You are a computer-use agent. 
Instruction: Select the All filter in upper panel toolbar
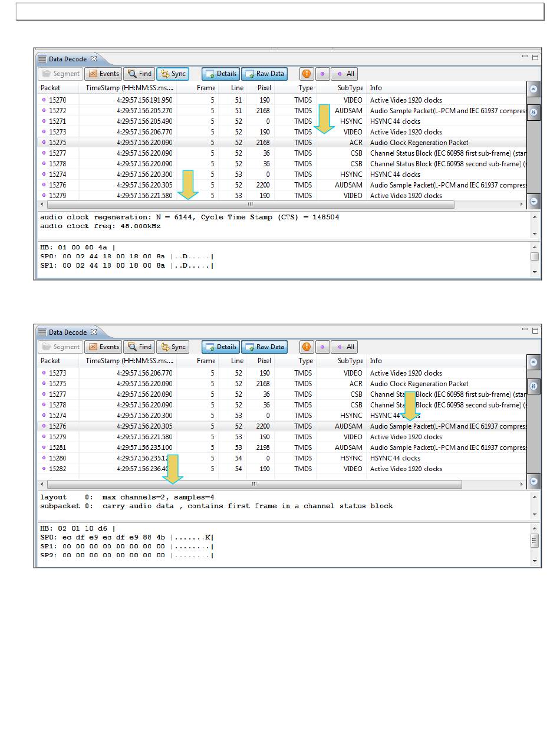[x=344, y=74]
